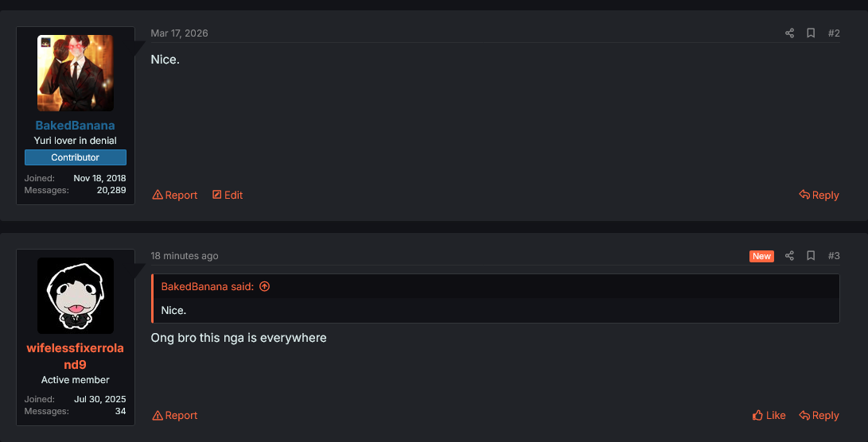The image size is (868, 442).
Task: Reply to post #2
Action: [819, 196]
